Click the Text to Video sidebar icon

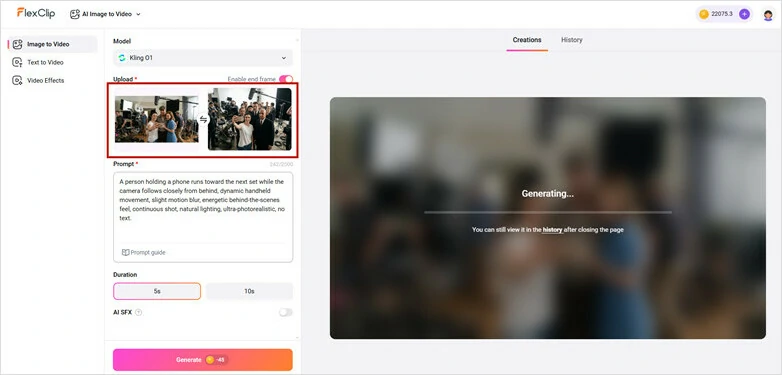click(x=17, y=62)
